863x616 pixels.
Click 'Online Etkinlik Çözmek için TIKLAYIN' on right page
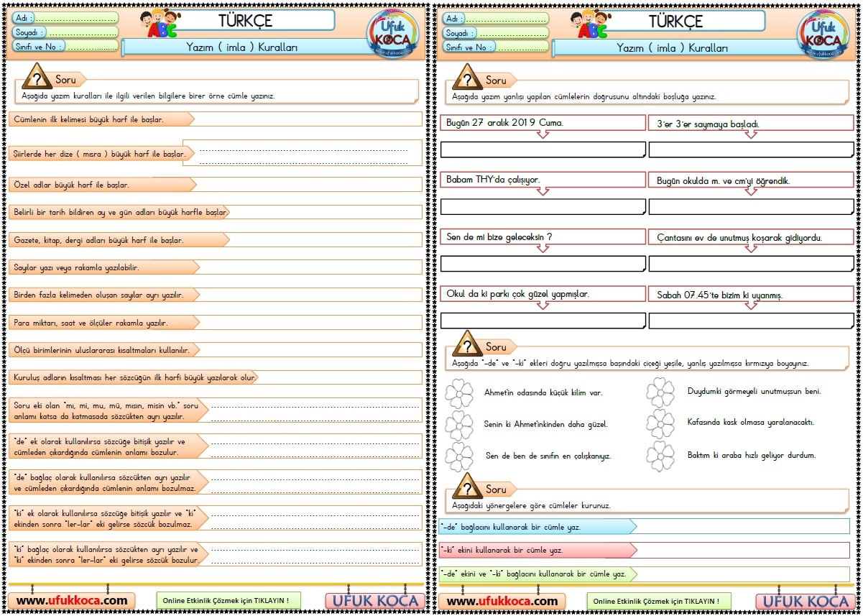coord(658,600)
